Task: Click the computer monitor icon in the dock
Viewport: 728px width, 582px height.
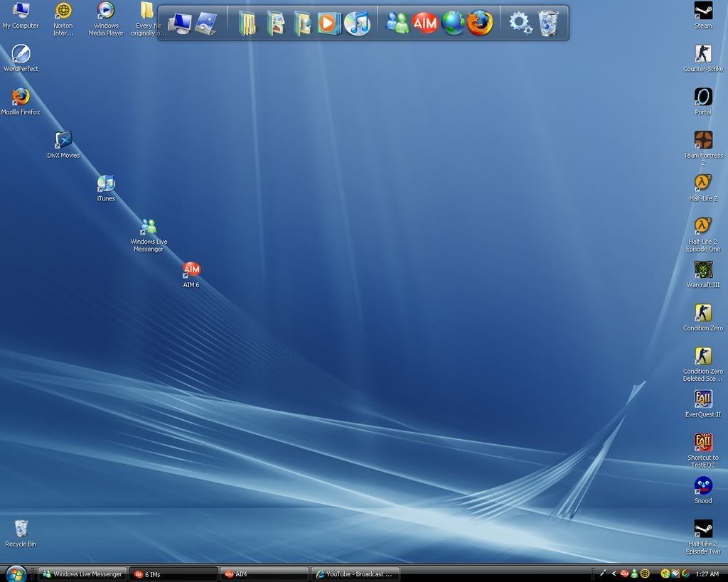Action: (x=179, y=23)
